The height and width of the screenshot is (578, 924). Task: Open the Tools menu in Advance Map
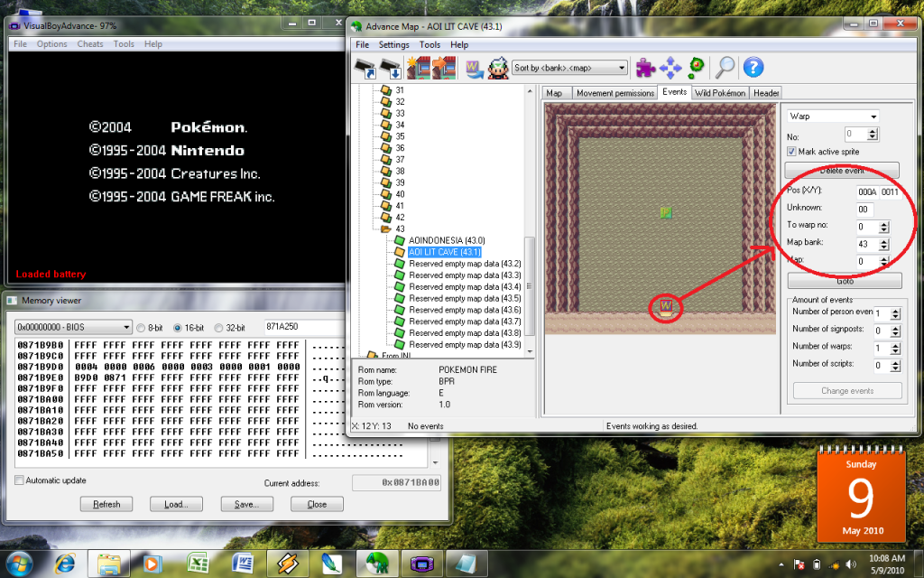coord(430,45)
